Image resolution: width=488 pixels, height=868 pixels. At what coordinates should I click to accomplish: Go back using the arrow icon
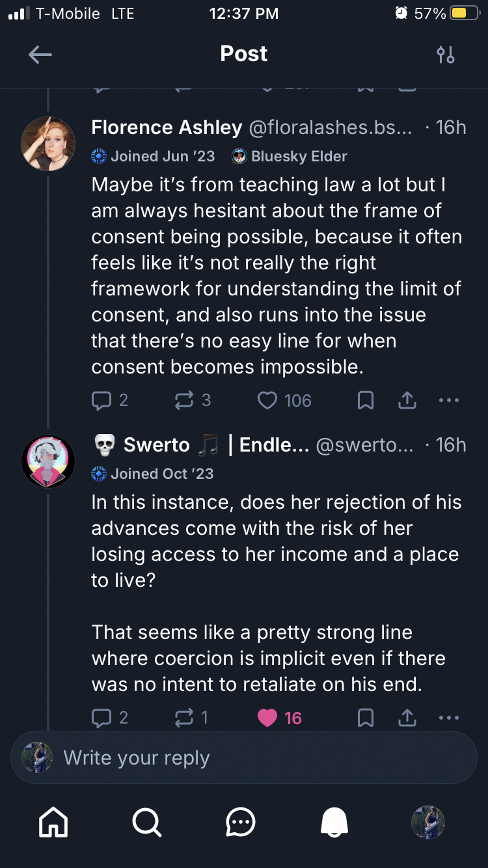coord(40,55)
